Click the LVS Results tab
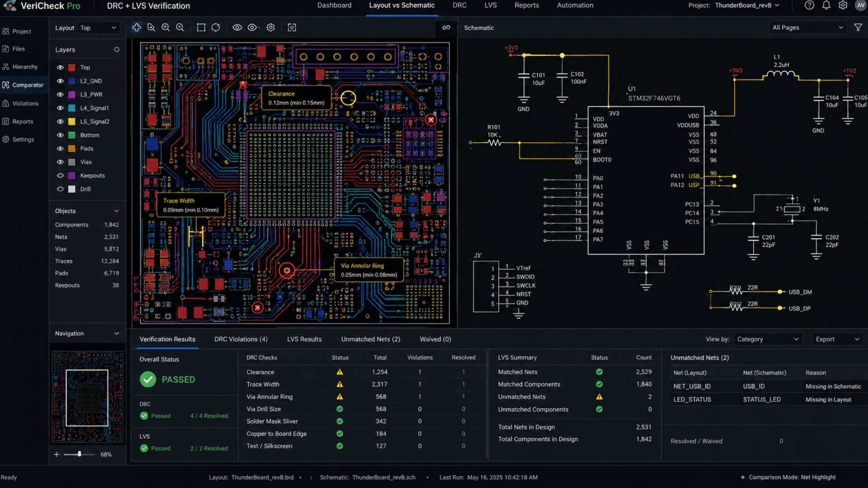The width and height of the screenshot is (868, 488). click(x=304, y=339)
